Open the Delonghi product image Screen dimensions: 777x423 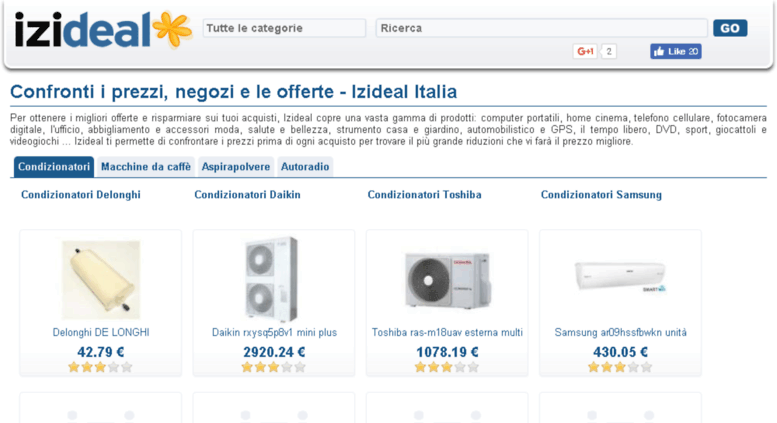pyautogui.click(x=101, y=280)
